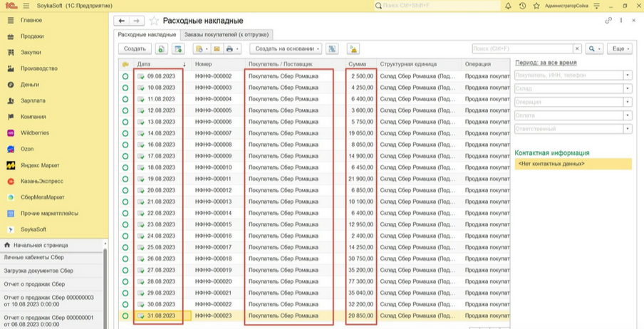Viewport: 644px width, 329px height.
Task: Add page to favorites with title star
Action: pos(154,21)
